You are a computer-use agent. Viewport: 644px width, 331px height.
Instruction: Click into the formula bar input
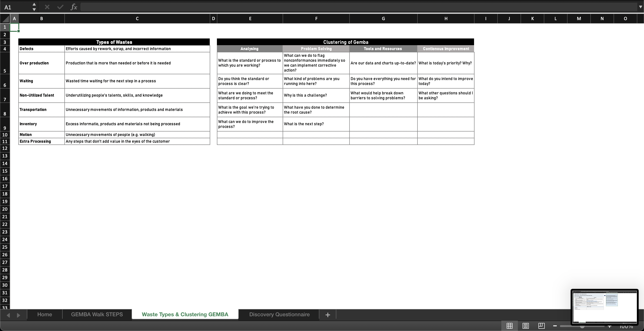pos(359,7)
